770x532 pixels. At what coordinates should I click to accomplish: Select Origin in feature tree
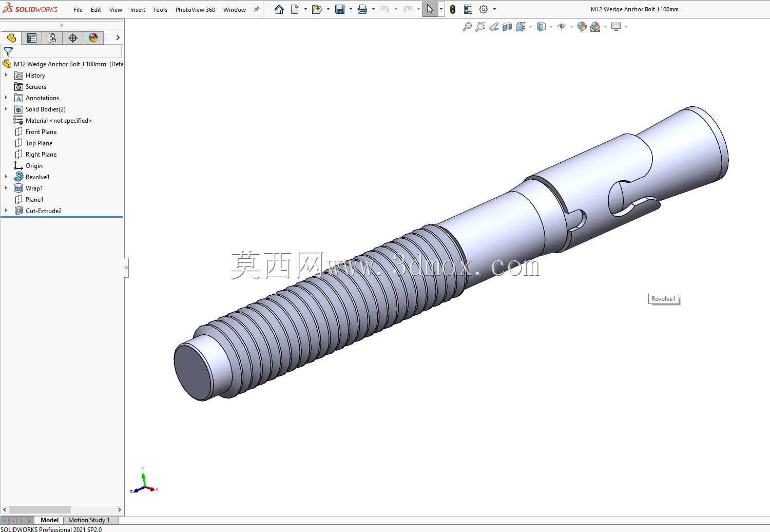point(34,166)
